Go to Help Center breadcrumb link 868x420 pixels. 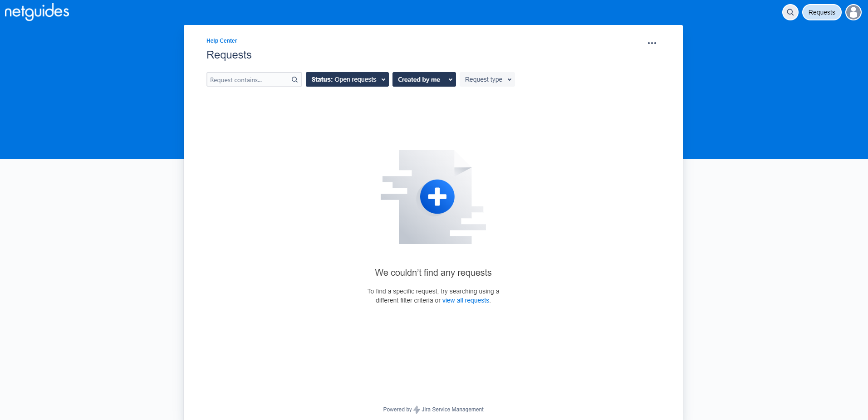pyautogui.click(x=221, y=41)
